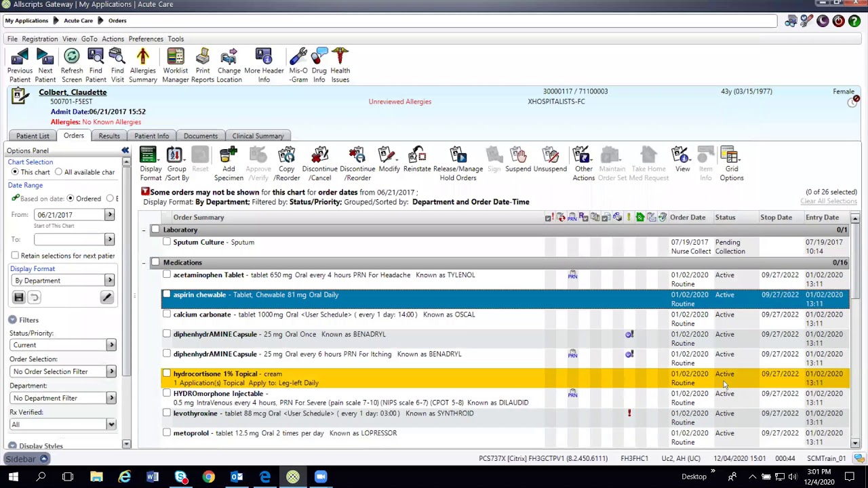Select the levothyroxine order checkbox

point(167,413)
